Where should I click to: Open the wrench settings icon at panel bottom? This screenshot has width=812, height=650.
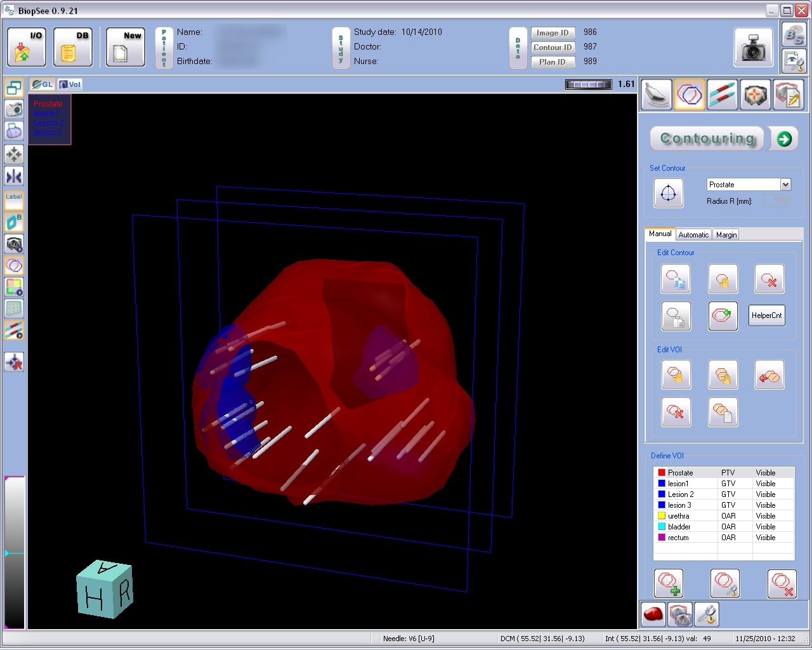(707, 614)
